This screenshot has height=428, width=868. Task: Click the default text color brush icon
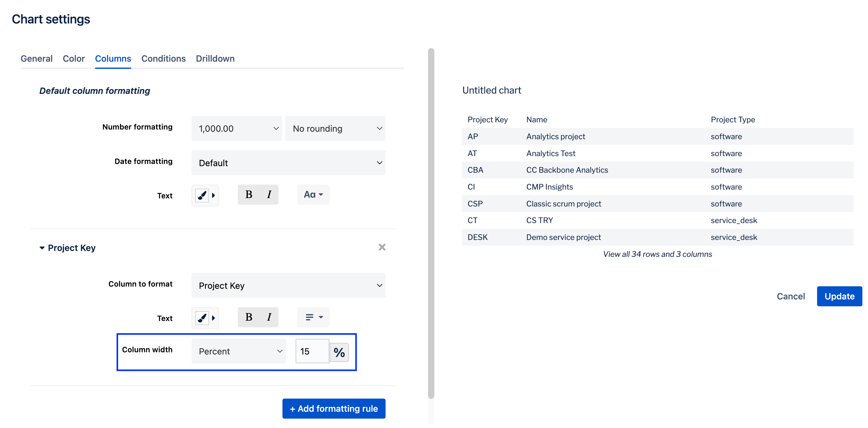coord(202,195)
